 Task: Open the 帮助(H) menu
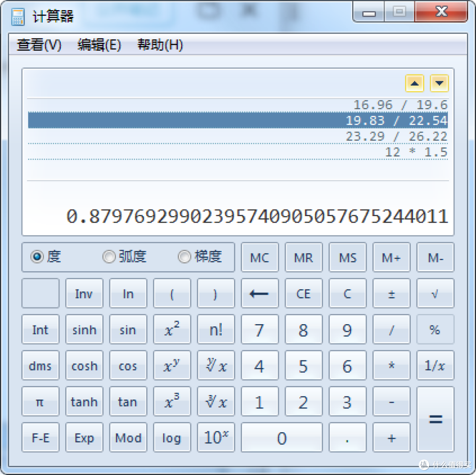pyautogui.click(x=160, y=45)
